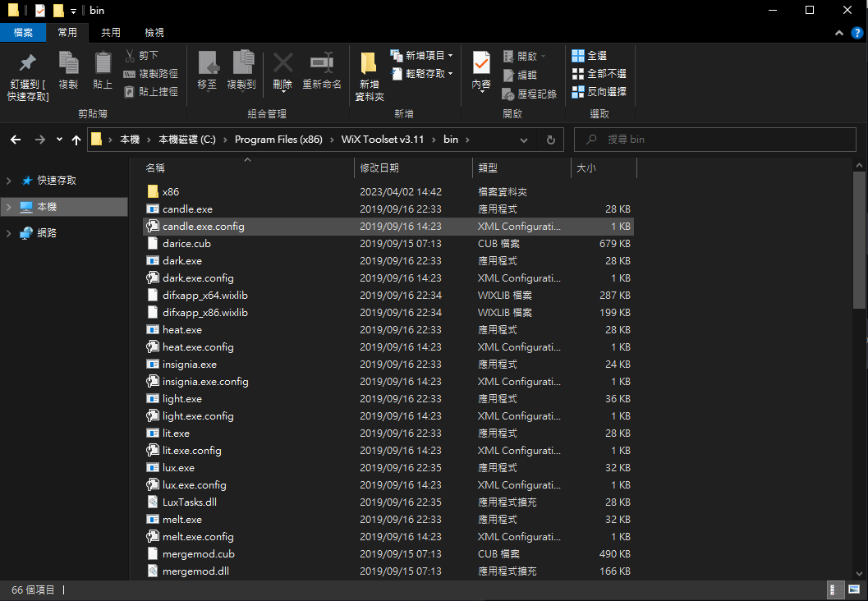Switch to the Share (共用) tab

pos(111,33)
